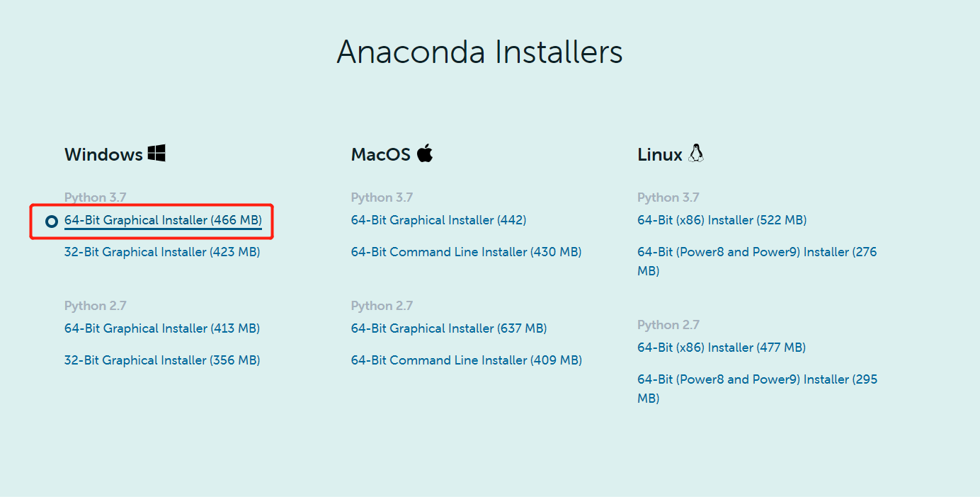Download MacOS Python 2.7 Command Line Installer (409 MB)
980x499 pixels.
pos(466,360)
